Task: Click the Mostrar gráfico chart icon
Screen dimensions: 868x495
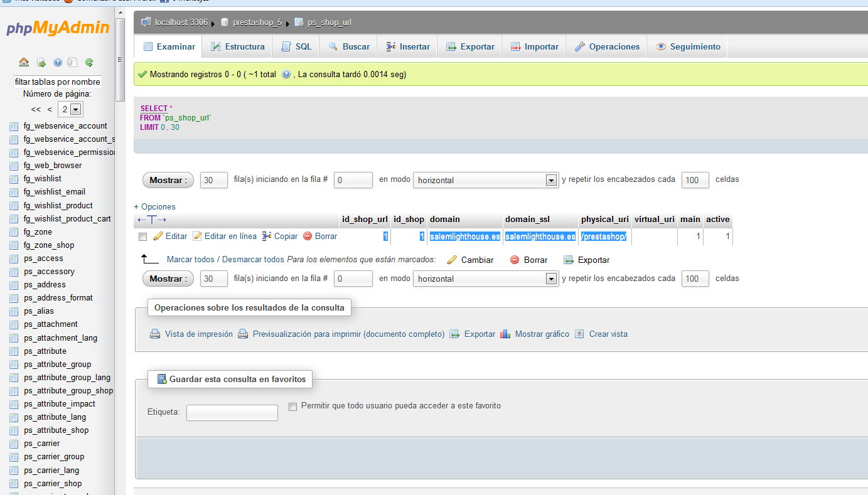Action: [505, 334]
